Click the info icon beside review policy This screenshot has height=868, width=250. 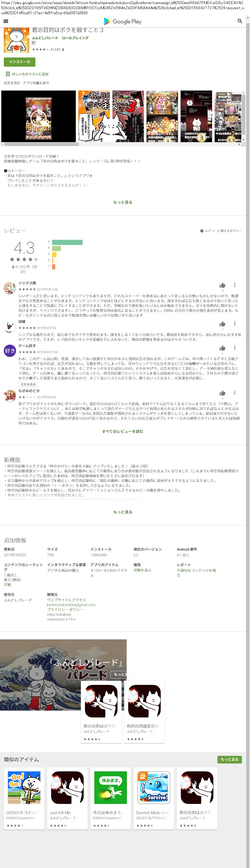202,231
